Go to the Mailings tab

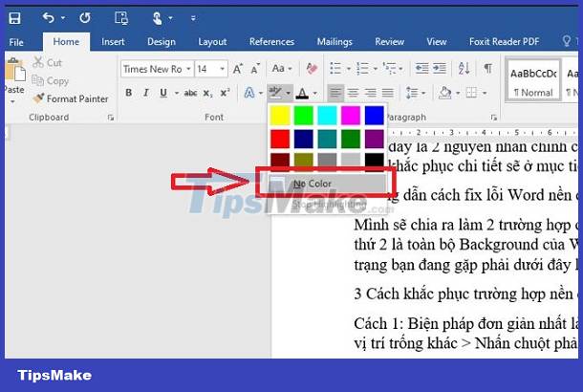click(335, 42)
